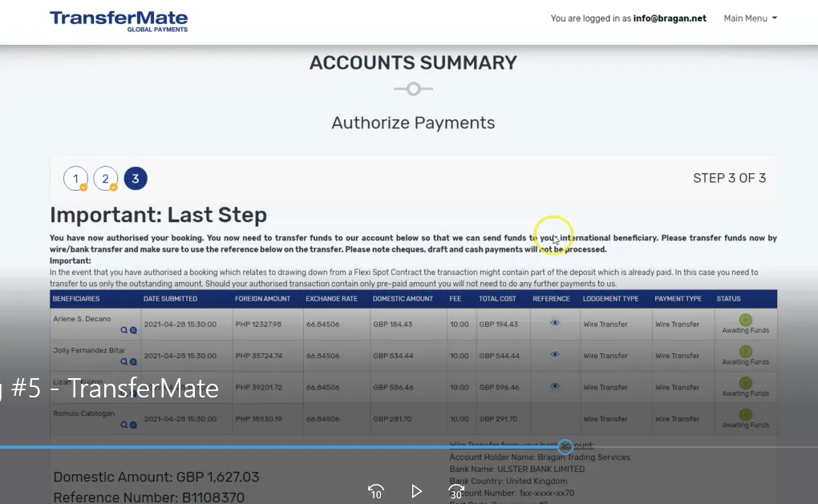Image resolution: width=818 pixels, height=504 pixels.
Task: Click the Status column header
Action: (x=728, y=299)
